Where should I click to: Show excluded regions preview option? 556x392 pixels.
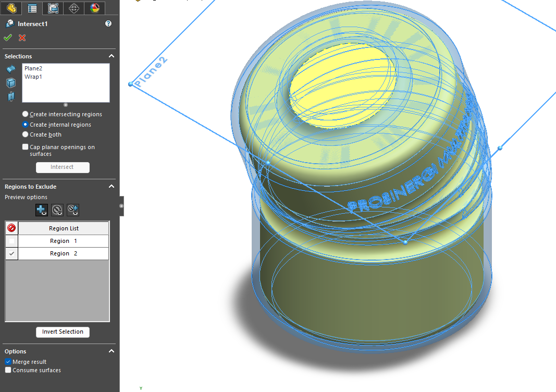point(57,210)
